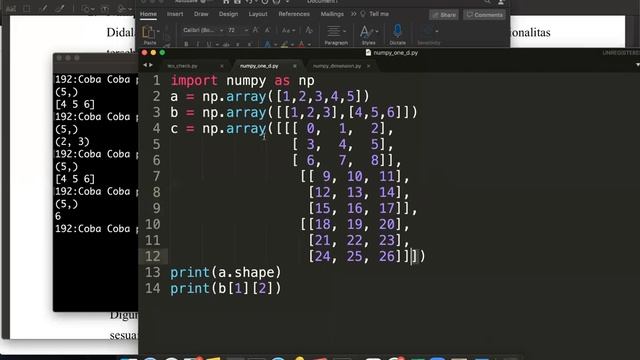Viewport: 640px width, 360px height.
Task: Open the font size 72 dropdown
Action: (x=246, y=31)
